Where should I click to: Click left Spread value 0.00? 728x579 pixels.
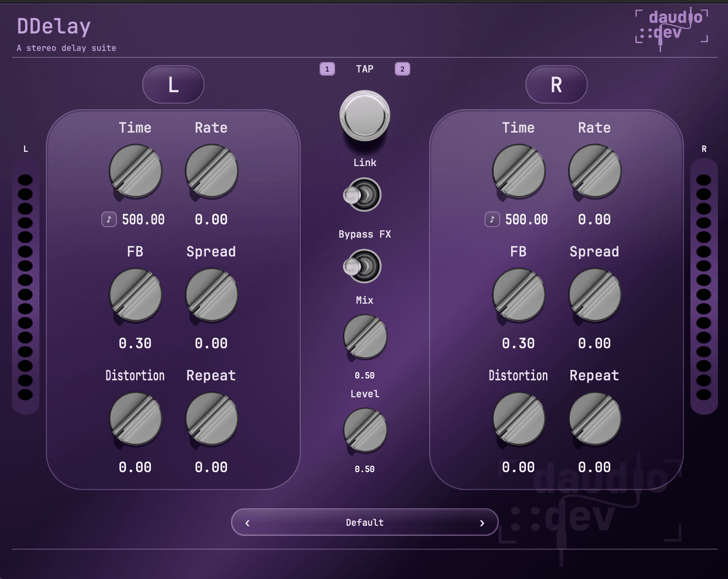[x=211, y=343]
